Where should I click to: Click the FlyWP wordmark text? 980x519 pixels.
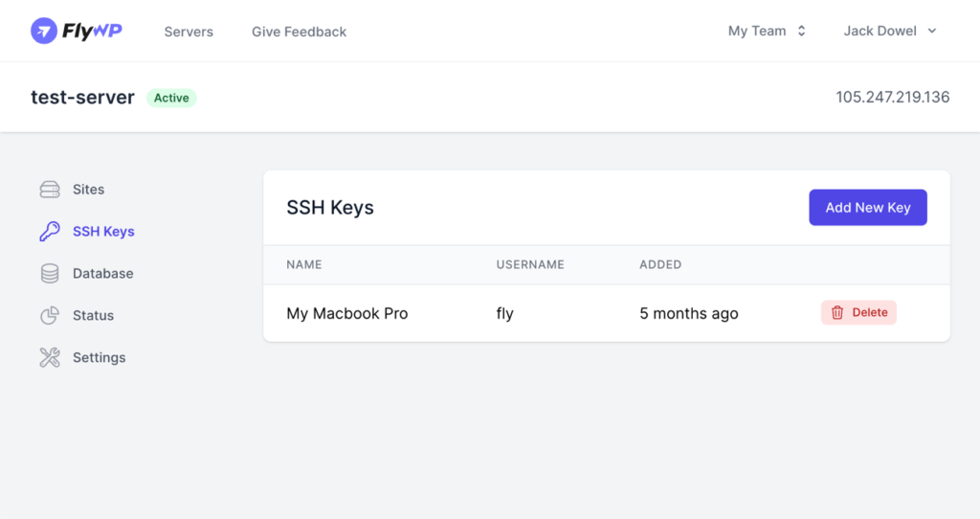92,31
